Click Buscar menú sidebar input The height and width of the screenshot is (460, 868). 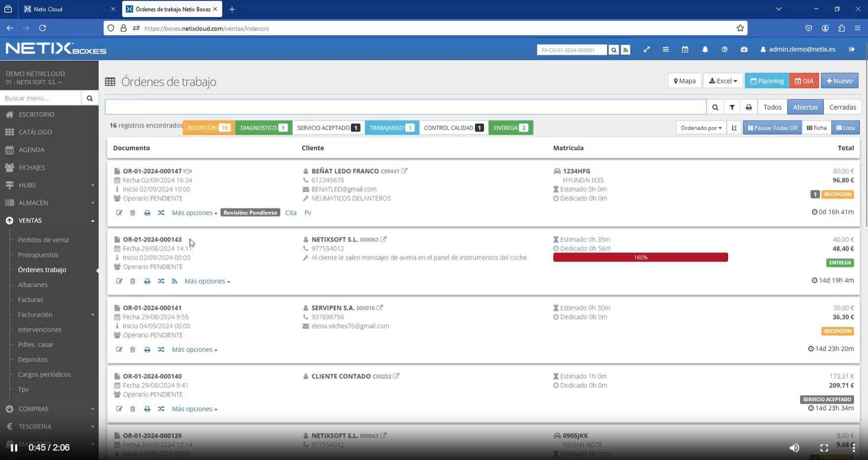pyautogui.click(x=41, y=98)
